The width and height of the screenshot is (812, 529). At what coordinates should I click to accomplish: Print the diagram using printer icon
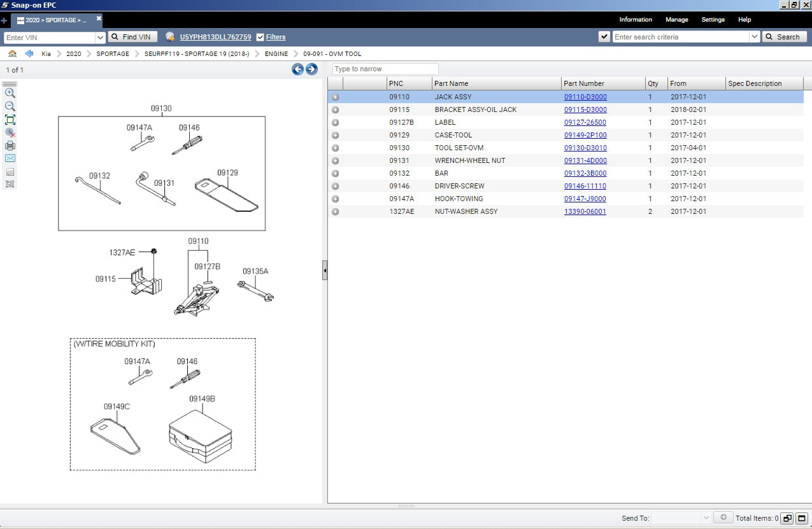(10, 146)
